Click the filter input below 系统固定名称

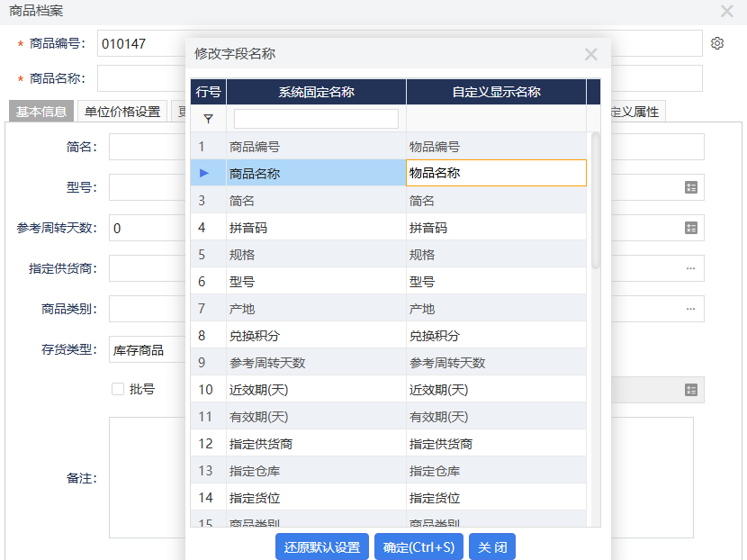(315, 118)
